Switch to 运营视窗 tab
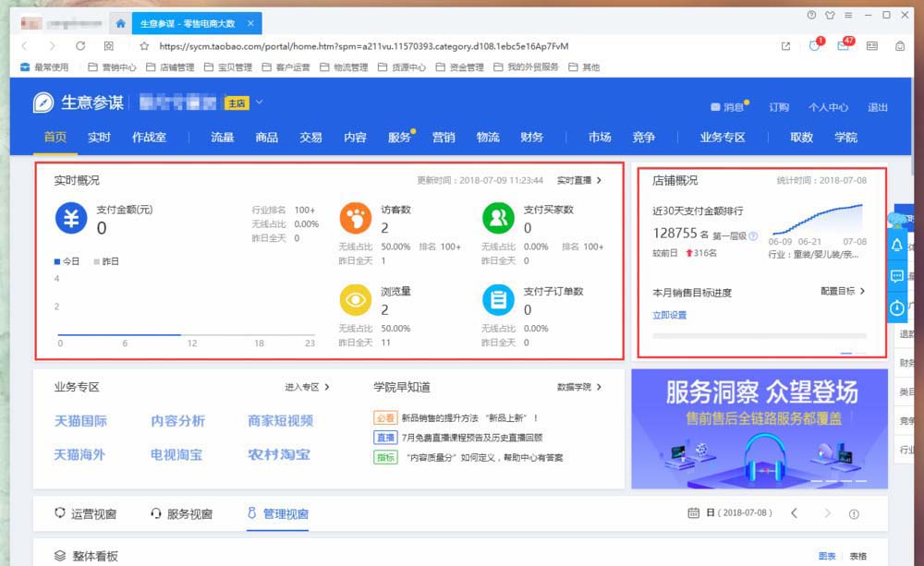The height and width of the screenshot is (566, 924). click(85, 513)
